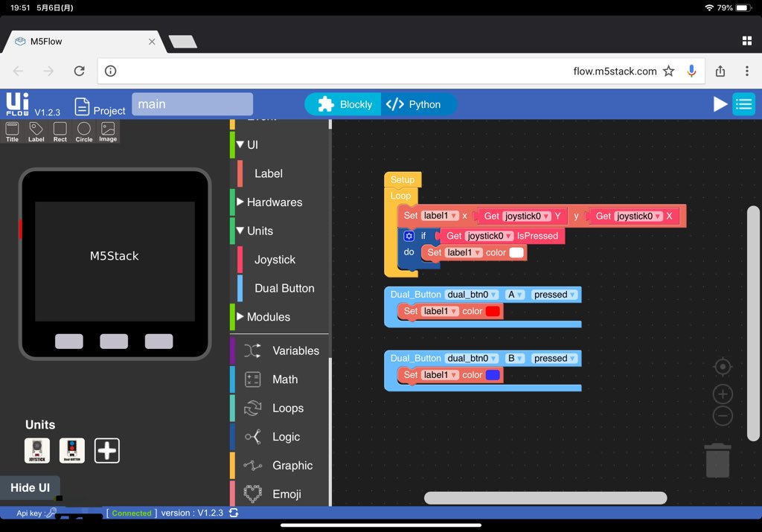Image resolution: width=762 pixels, height=532 pixels.
Task: Collapse the UI category
Action: point(240,144)
